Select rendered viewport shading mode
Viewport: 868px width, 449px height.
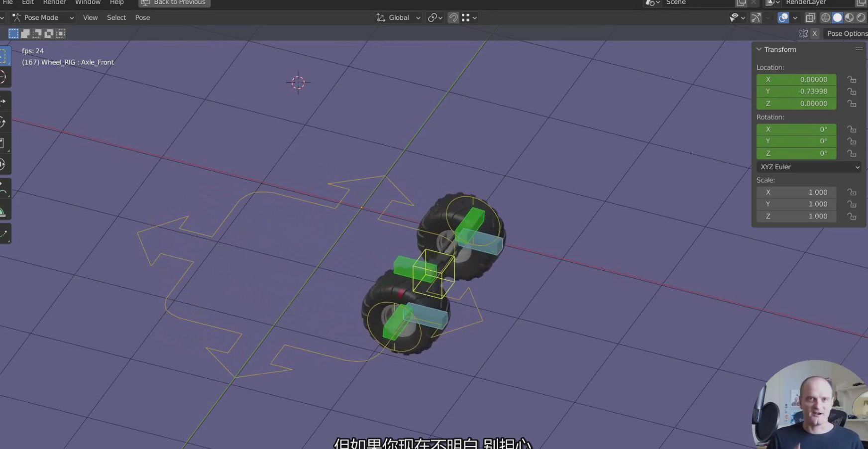click(x=861, y=18)
